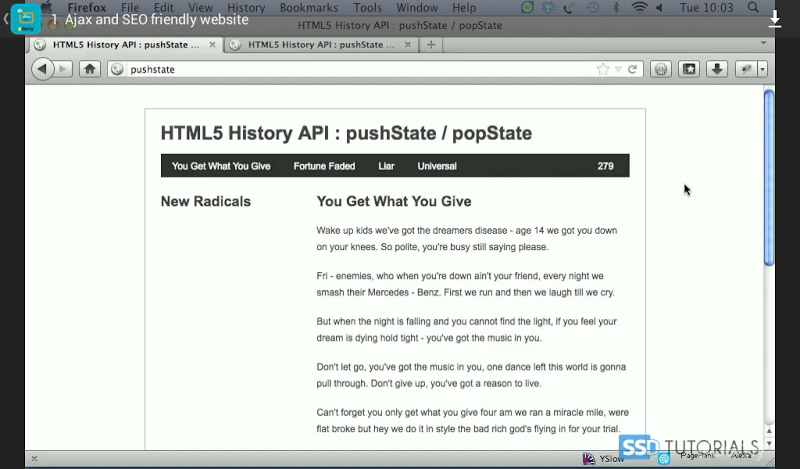Click the forward navigation arrow
Viewport: 800px width, 469px height.
(x=63, y=69)
